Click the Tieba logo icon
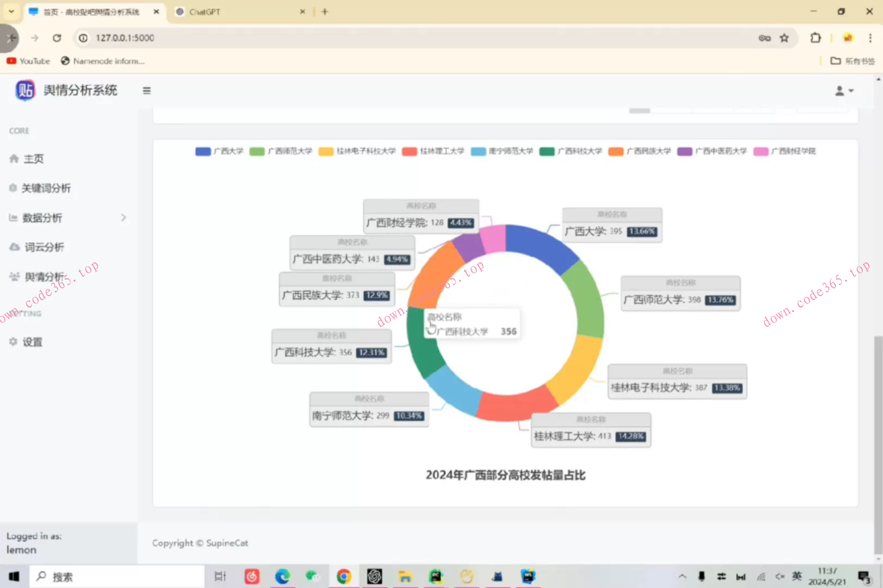The height and width of the screenshot is (588, 883). [25, 90]
